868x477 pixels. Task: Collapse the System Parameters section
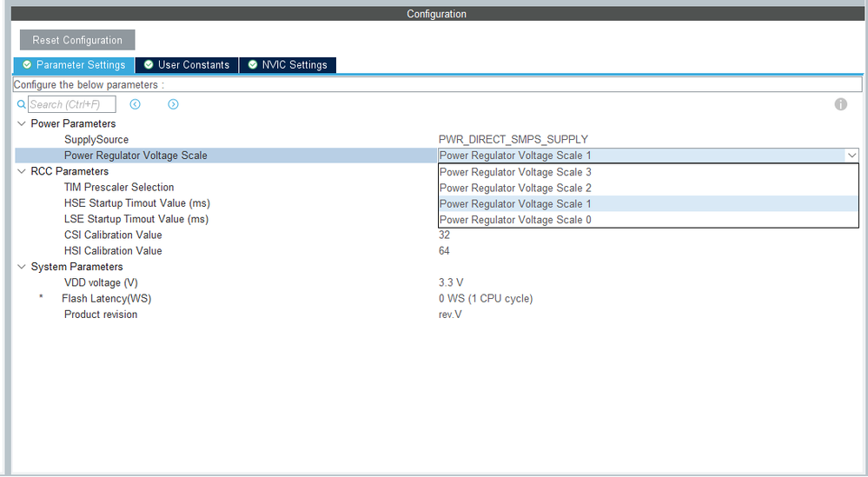click(22, 267)
